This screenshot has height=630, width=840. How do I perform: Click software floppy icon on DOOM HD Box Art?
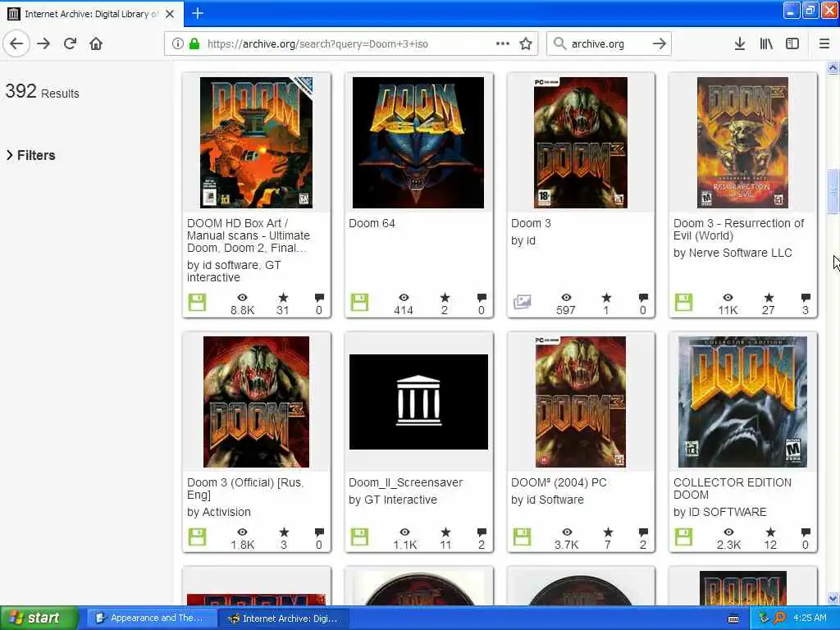pyautogui.click(x=197, y=302)
